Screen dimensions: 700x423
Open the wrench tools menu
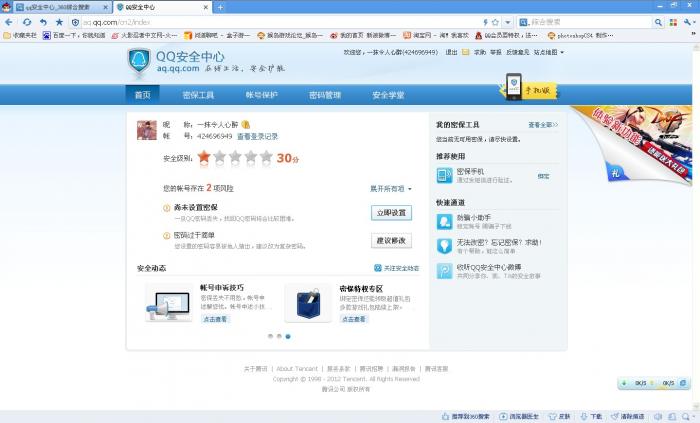688,22
